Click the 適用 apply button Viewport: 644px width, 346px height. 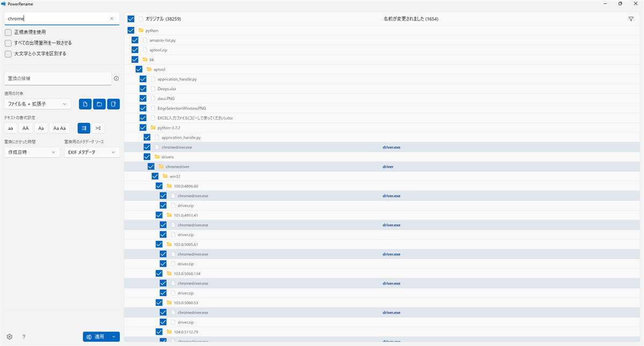point(96,337)
